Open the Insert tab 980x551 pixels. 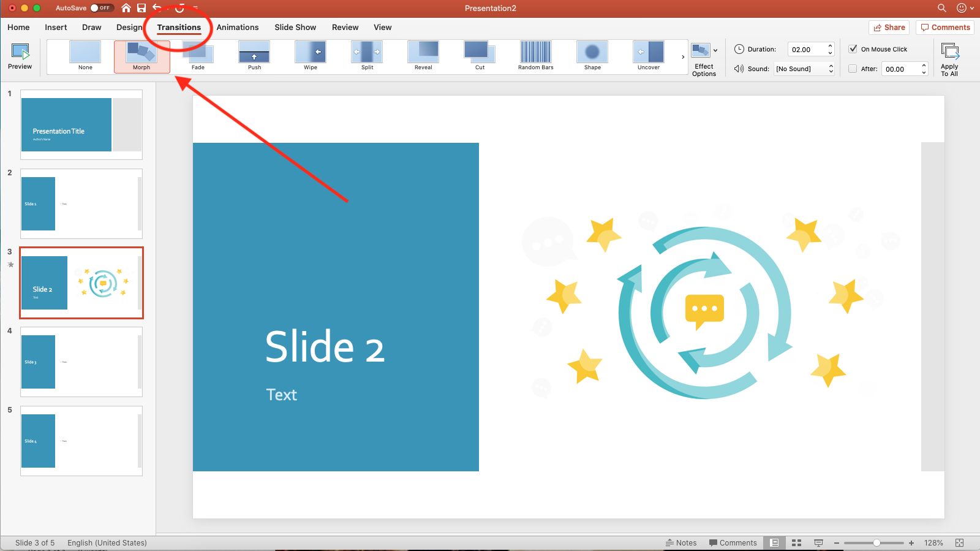[56, 27]
